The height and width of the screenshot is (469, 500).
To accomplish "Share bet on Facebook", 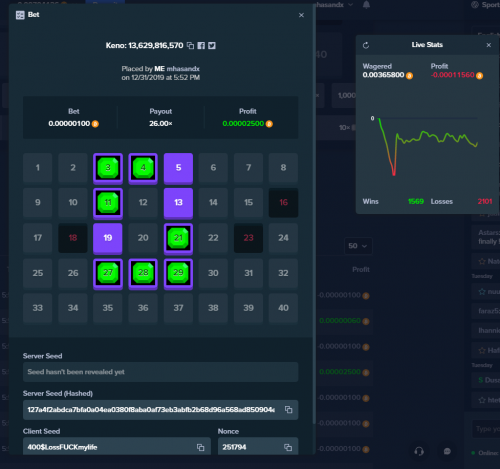I will point(201,46).
